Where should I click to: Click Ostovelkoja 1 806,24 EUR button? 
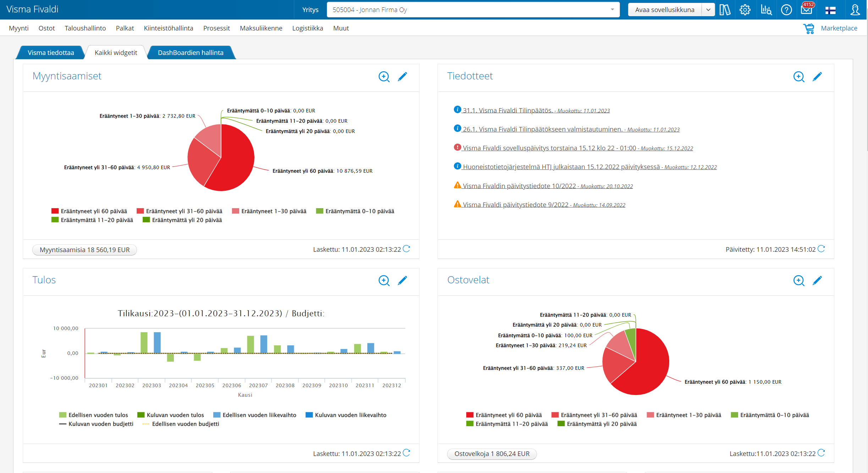click(x=492, y=454)
